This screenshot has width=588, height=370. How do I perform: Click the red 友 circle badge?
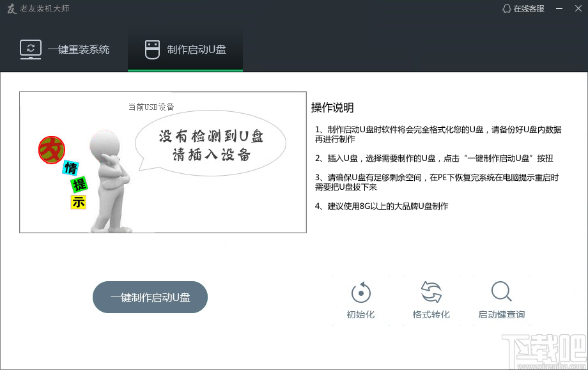coord(50,150)
